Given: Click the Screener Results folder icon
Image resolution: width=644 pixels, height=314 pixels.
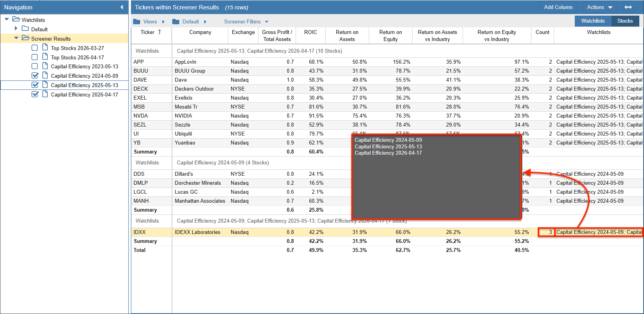Looking at the screenshot, I should pyautogui.click(x=25, y=38).
